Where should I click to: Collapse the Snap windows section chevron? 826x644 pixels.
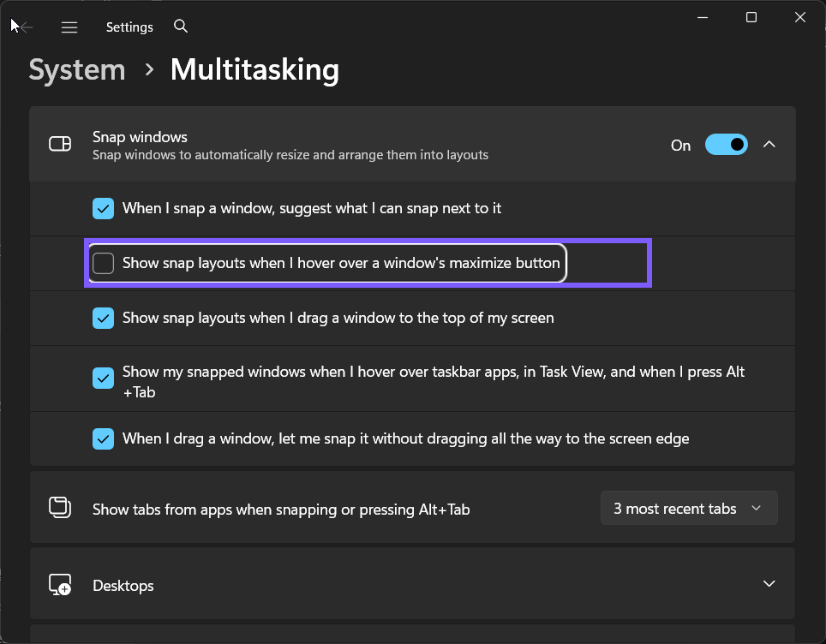pyautogui.click(x=769, y=144)
